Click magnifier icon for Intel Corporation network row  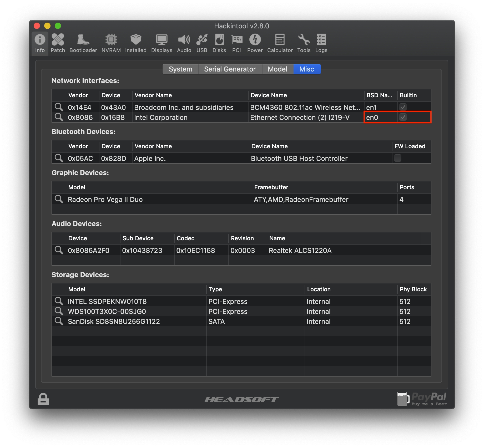(59, 117)
